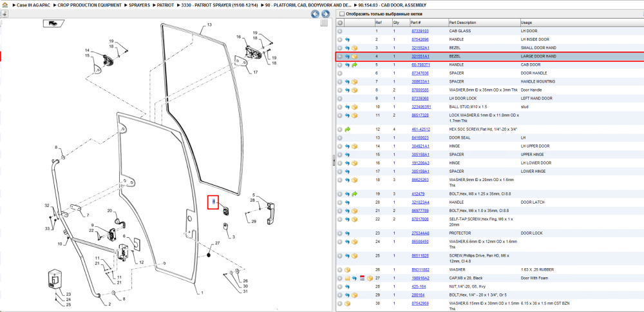Toggle 'Отобразить только выбранные метки' checkbox
This screenshot has height=312, width=644.
342,14
